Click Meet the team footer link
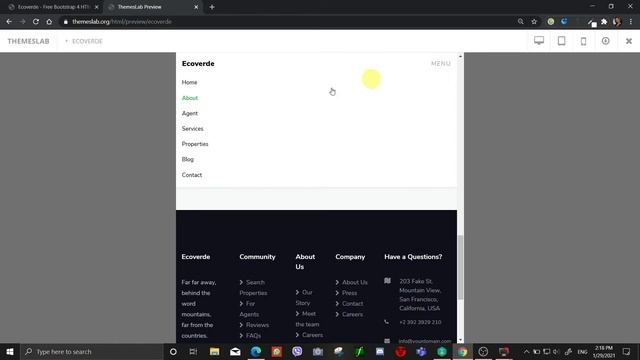This screenshot has height=360, width=640. pos(307,319)
